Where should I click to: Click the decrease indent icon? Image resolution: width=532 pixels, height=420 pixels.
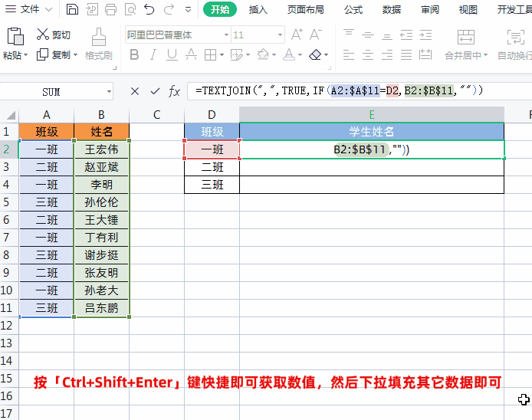[406, 34]
